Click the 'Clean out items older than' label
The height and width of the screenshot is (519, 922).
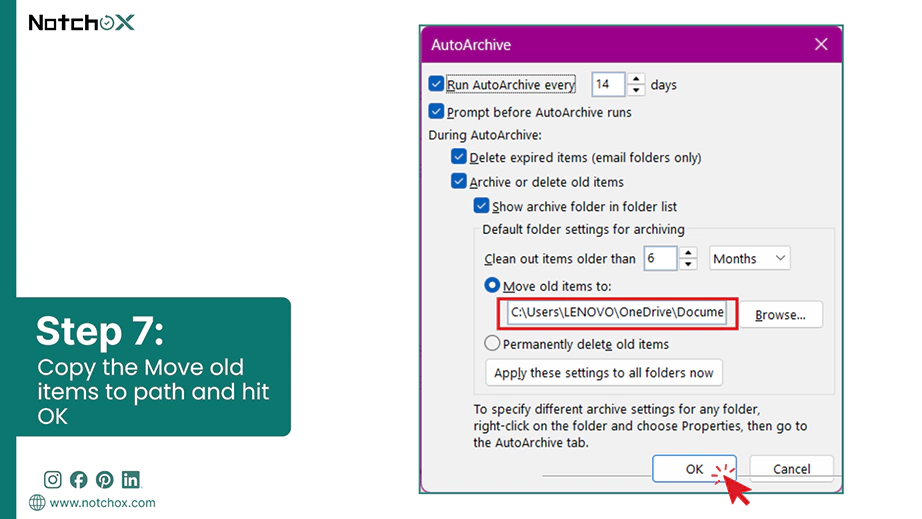click(560, 259)
